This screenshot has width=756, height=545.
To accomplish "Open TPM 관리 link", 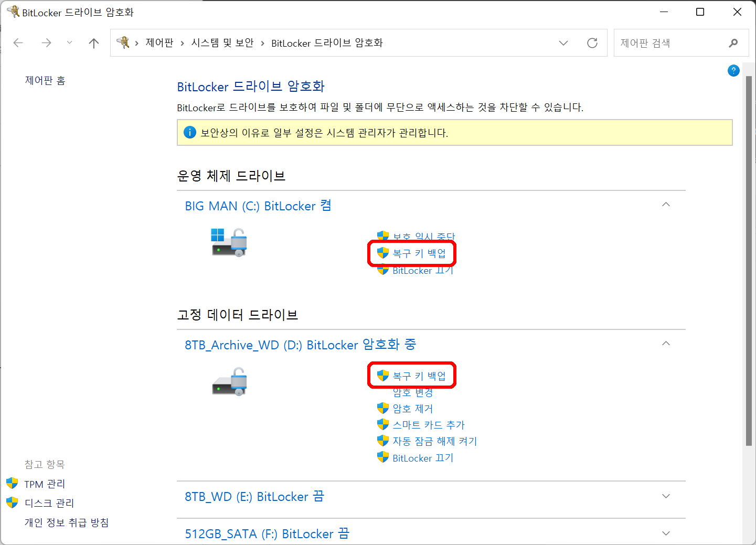I will tap(45, 484).
